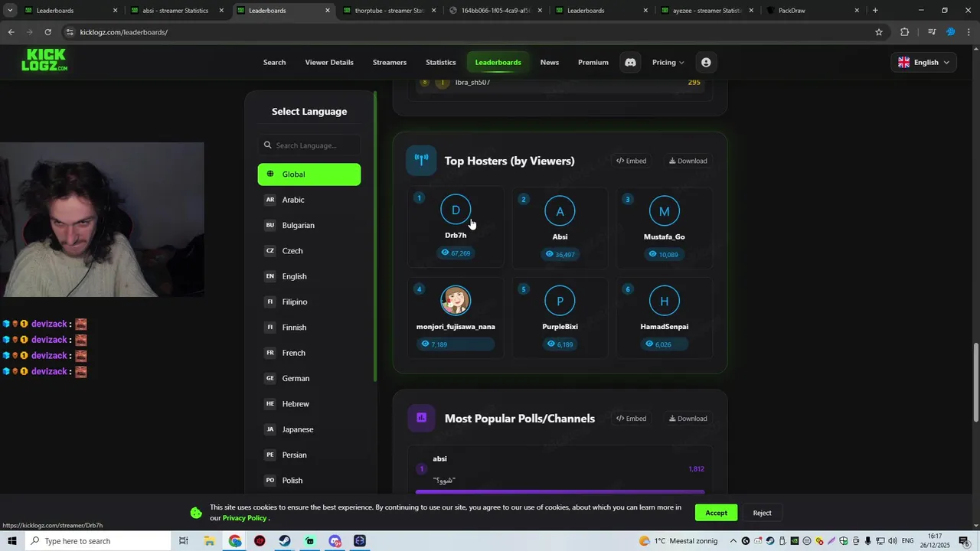Go to Viewer Details page
This screenshot has width=980, height=551.
click(329, 62)
